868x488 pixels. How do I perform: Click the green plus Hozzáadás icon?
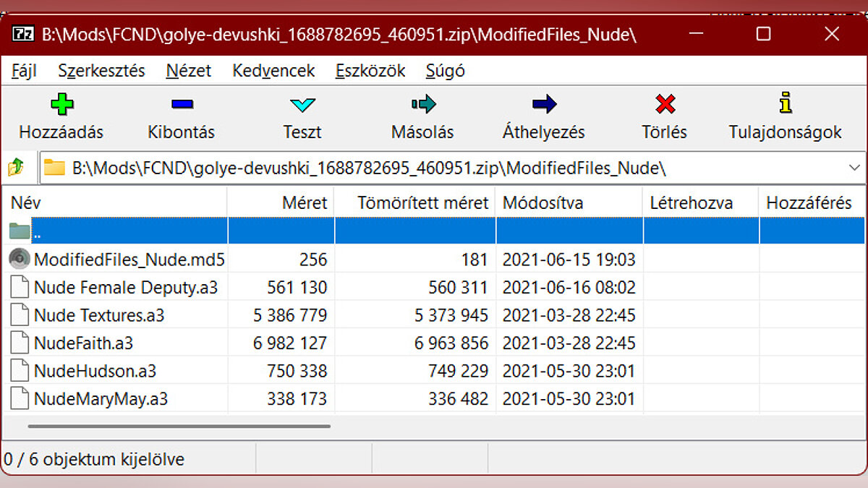pos(61,105)
